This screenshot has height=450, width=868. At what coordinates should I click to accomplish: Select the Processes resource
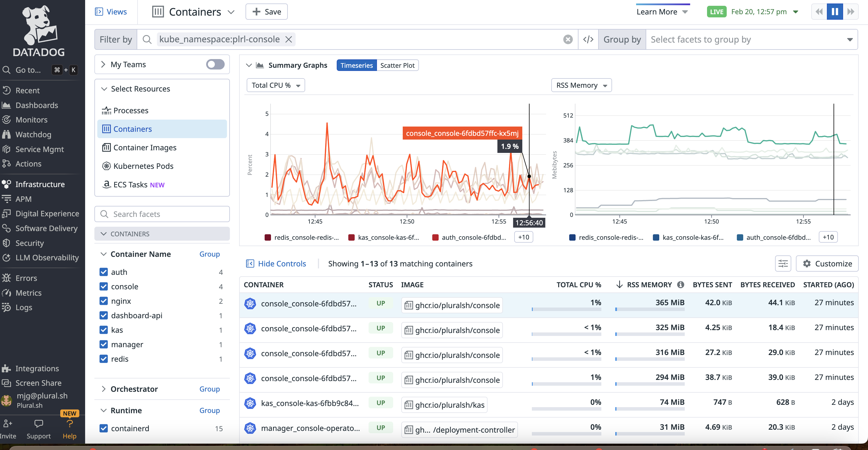click(x=162, y=111)
